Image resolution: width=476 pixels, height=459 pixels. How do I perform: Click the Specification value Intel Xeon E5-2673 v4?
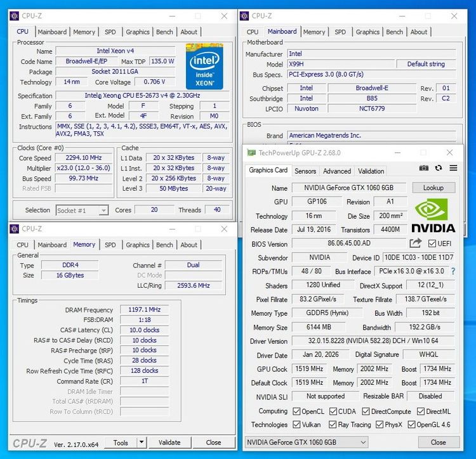(x=142, y=95)
